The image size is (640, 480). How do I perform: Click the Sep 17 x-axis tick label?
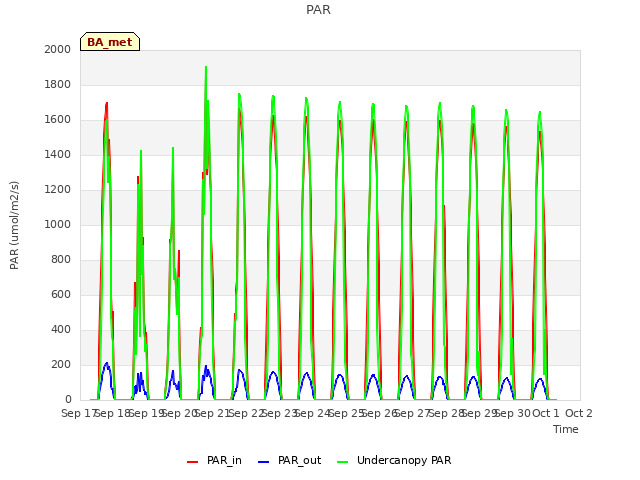[x=78, y=413]
